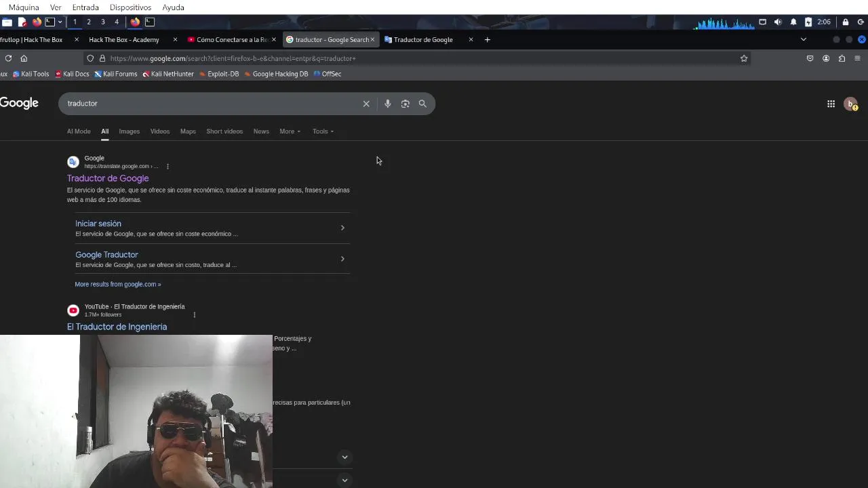Open the Firefox account icon
Screen dimensions: 868x488
pos(826,58)
